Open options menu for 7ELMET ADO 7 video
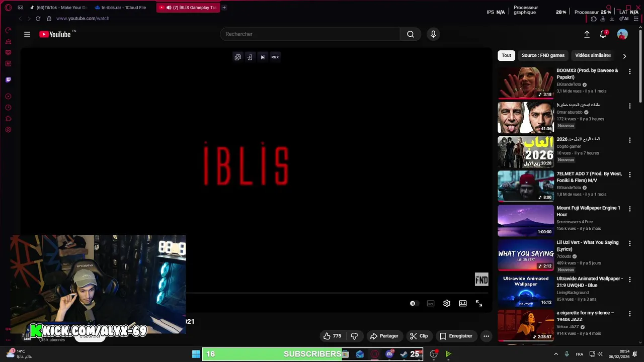This screenshot has height=362, width=644. coord(629,174)
